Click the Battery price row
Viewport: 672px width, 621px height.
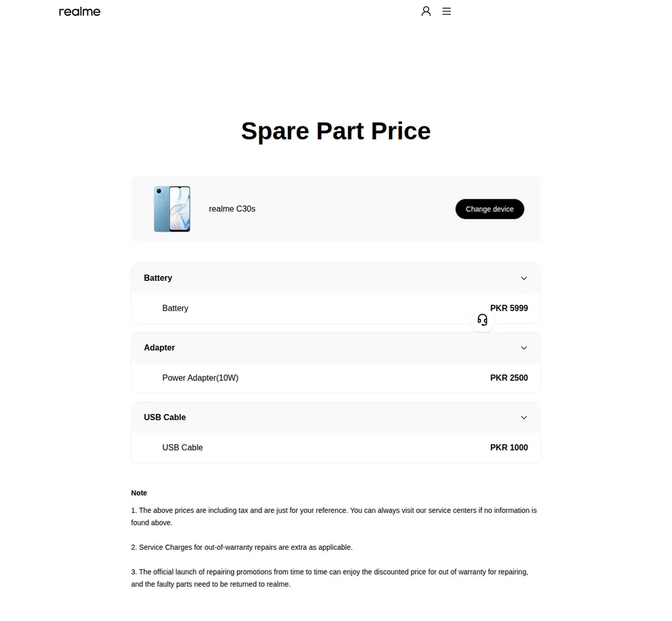pos(335,308)
